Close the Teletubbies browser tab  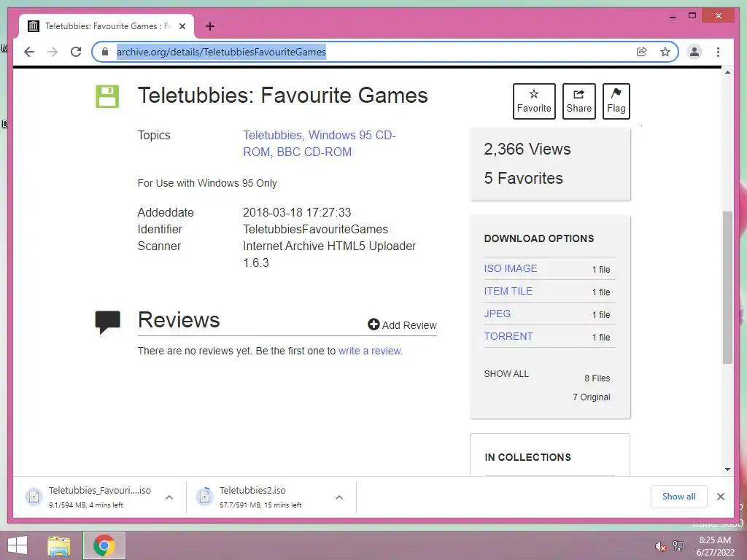(x=182, y=26)
